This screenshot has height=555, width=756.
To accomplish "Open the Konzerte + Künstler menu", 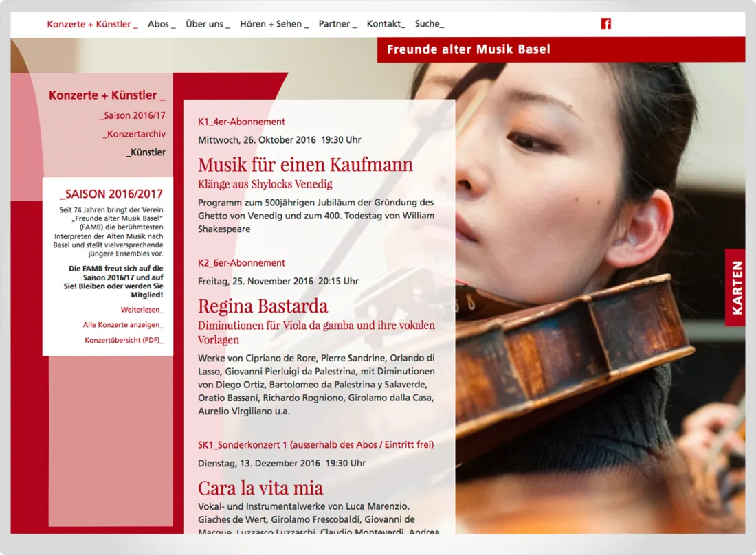I will click(x=92, y=24).
